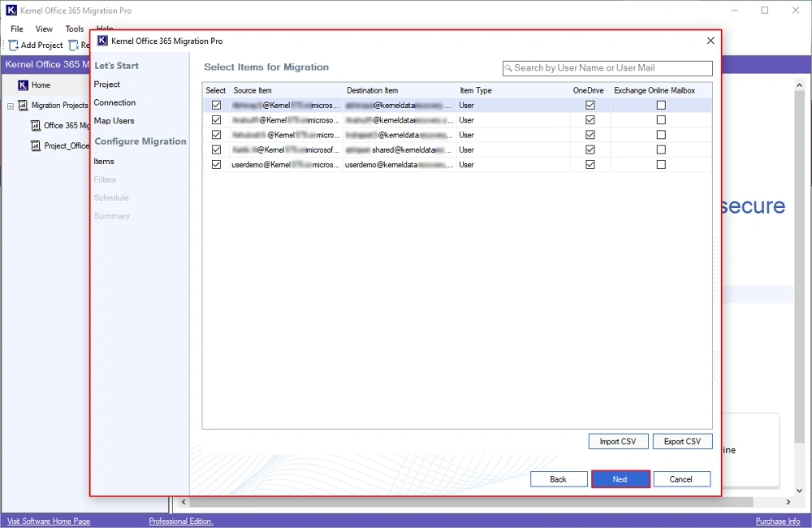Screen dimensions: 812x528
Task: Click the magnifier icon in search box
Action: tap(509, 68)
